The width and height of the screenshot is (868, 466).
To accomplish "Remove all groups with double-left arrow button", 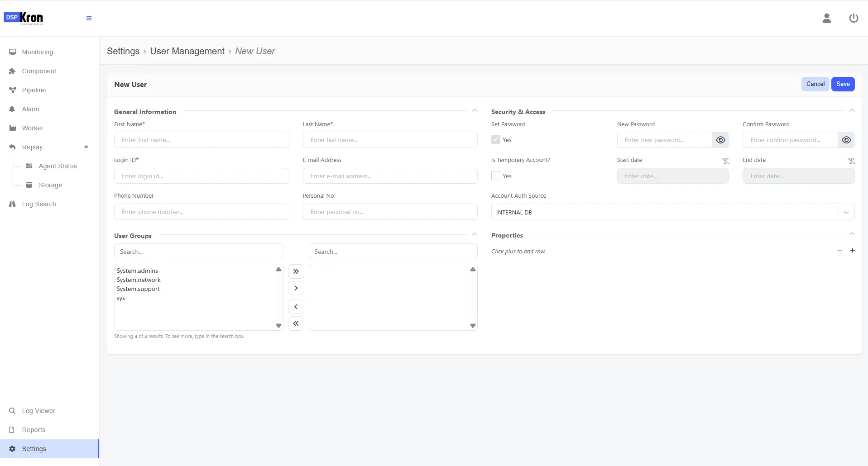I will [x=296, y=323].
